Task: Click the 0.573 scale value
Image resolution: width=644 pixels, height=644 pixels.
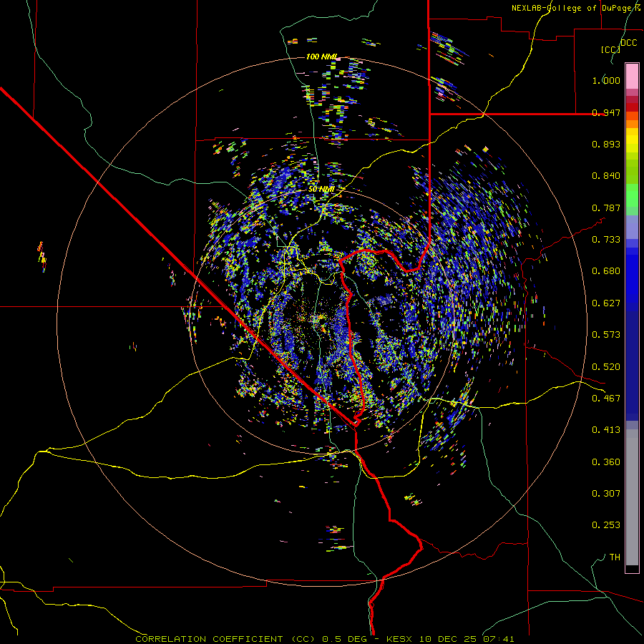Action: (x=606, y=335)
